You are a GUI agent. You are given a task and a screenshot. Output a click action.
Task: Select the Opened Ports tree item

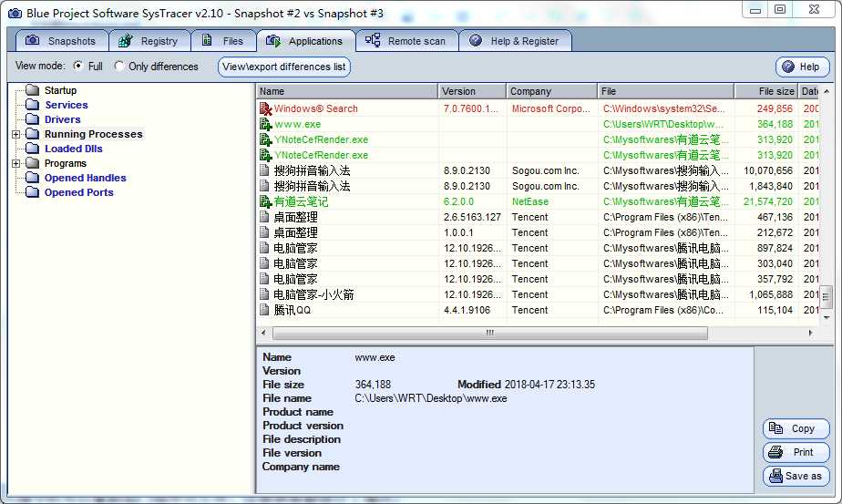[79, 192]
